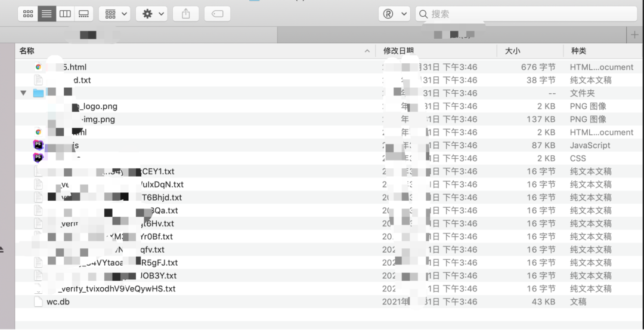
Task: Collapse the expanded folder disclosure triangle
Action: tap(23, 93)
